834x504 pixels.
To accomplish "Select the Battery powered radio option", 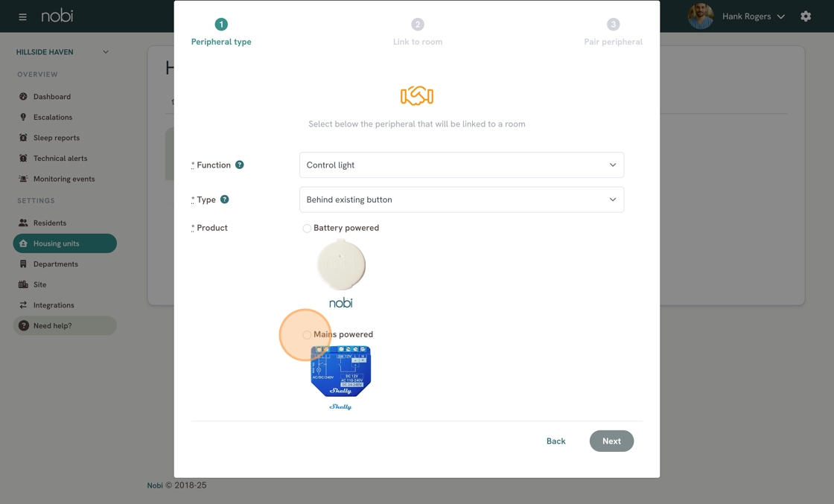I will click(307, 228).
